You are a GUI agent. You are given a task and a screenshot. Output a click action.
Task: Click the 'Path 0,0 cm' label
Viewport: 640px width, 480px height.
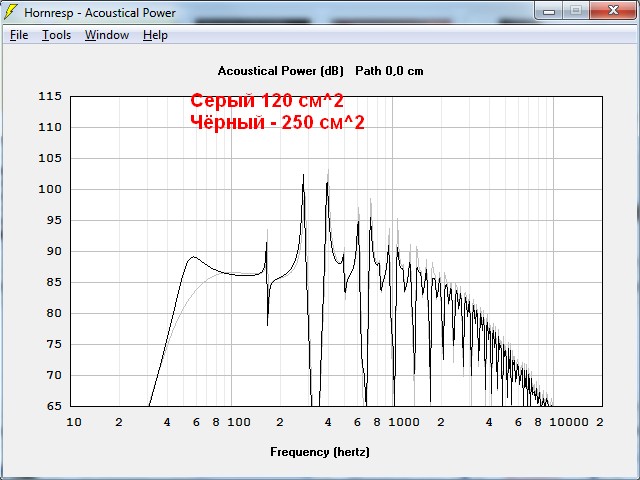(389, 71)
